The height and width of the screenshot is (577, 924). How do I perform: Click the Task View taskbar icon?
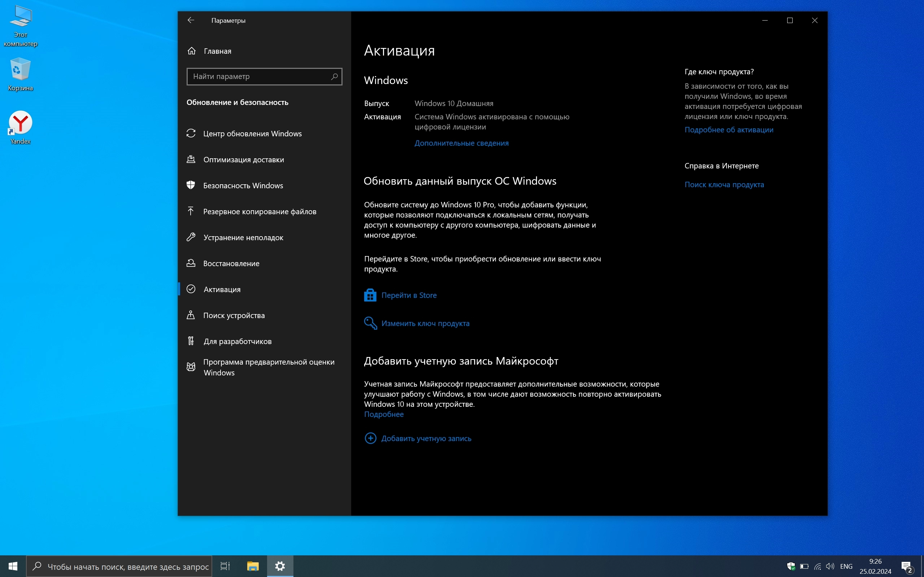[225, 566]
